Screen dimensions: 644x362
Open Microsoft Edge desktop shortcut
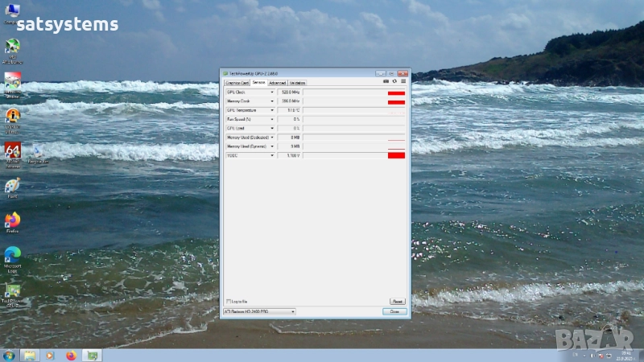pos(12,255)
